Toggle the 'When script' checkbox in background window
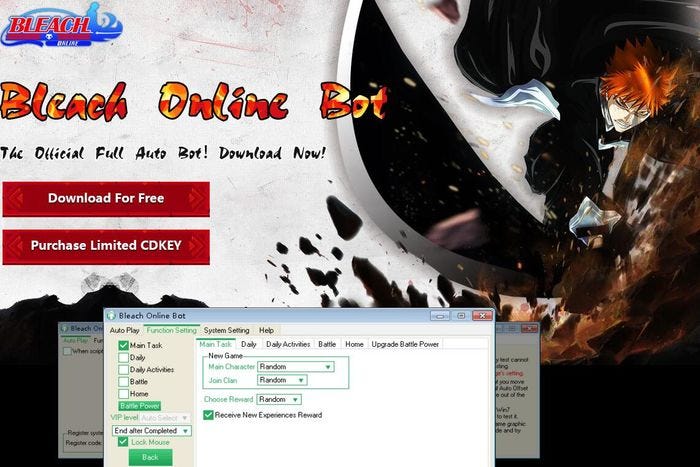Image resolution: width=700 pixels, height=467 pixels. pos(67,351)
